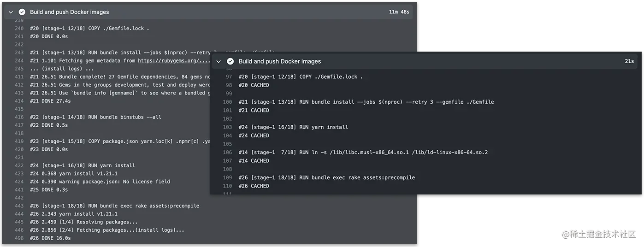Select line number 243 in the left log
Viewport: 644px width, 247px height.
point(19,53)
